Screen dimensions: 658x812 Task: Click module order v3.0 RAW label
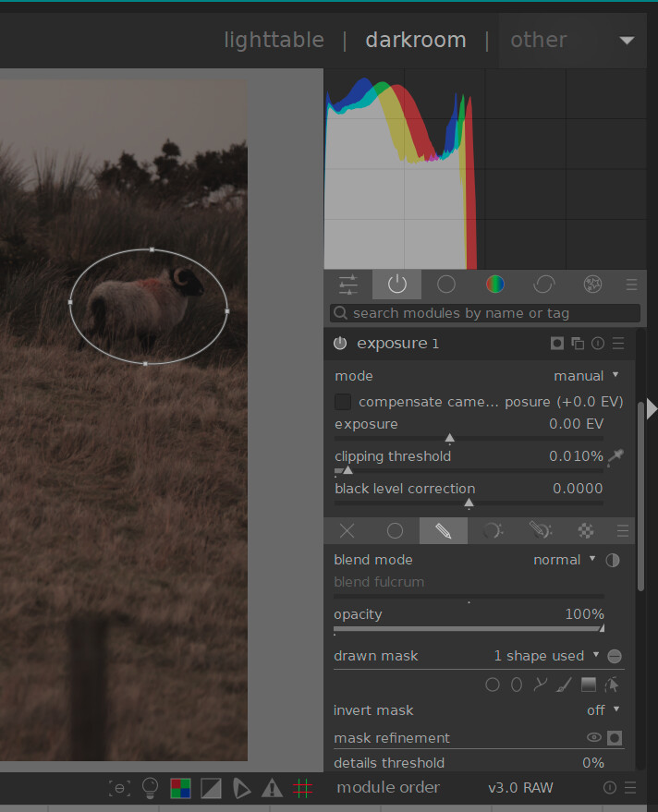point(520,788)
